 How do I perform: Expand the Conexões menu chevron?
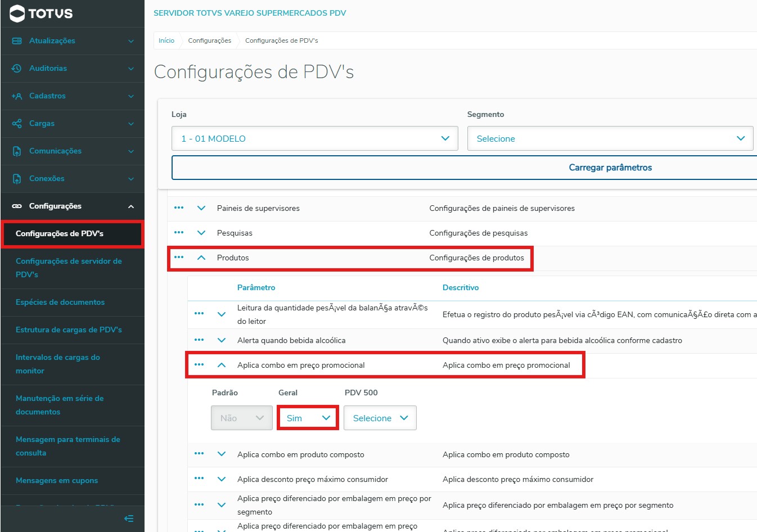131,179
